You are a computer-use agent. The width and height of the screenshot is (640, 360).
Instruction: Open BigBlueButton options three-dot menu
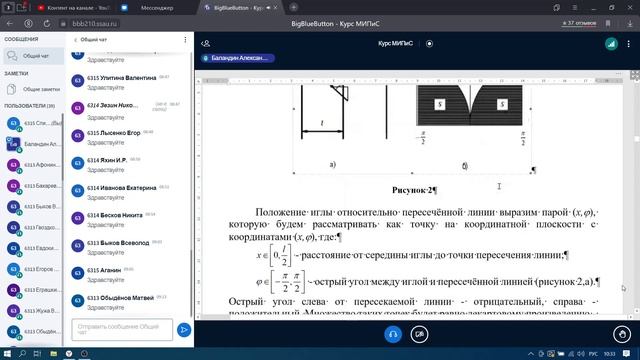[x=629, y=44]
